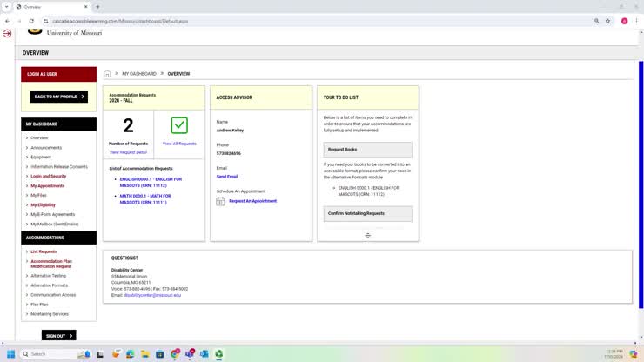
Task: Reload the page with the browser refresh icon
Action: 32,21
